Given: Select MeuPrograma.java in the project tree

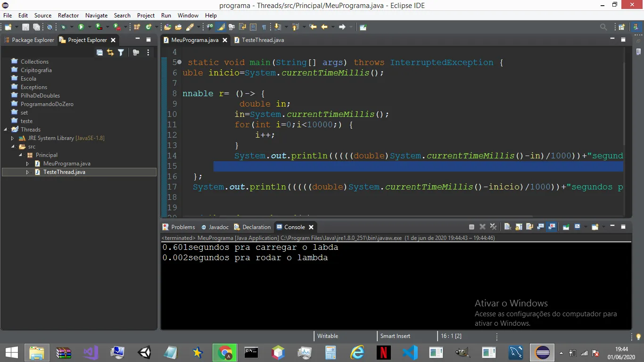Looking at the screenshot, I should (x=66, y=164).
